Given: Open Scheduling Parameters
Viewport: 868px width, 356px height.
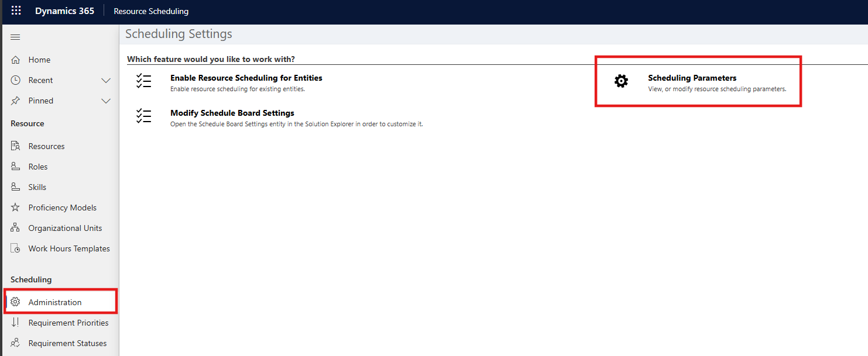Looking at the screenshot, I should click(692, 78).
